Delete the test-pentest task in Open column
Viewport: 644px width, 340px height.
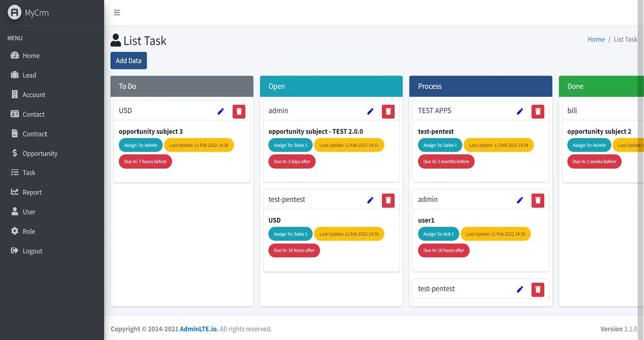(388, 200)
